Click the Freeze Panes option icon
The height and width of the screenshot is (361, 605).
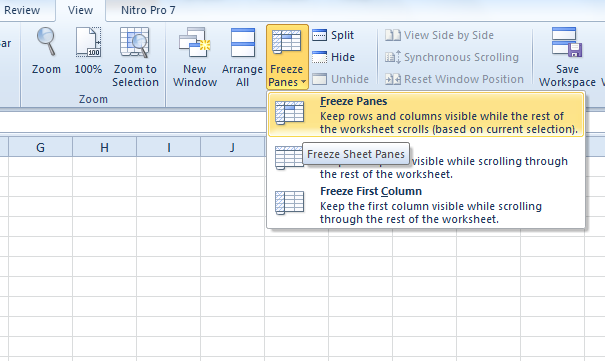289,113
